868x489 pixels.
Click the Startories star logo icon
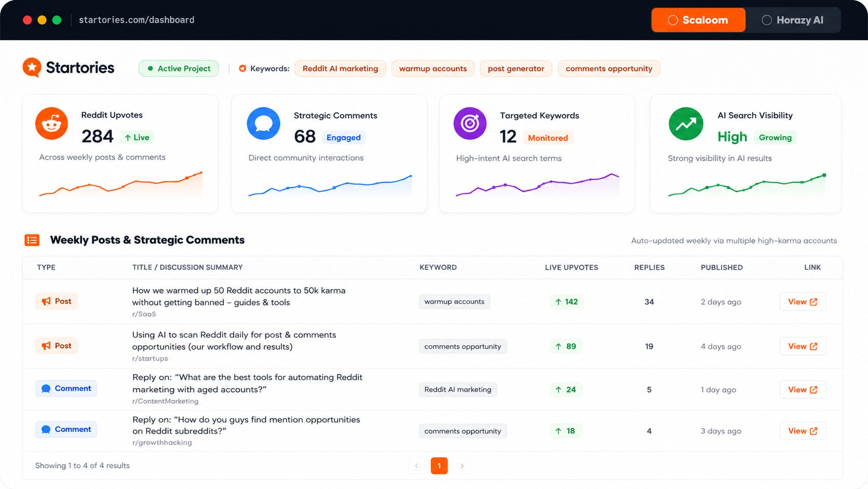coord(32,68)
